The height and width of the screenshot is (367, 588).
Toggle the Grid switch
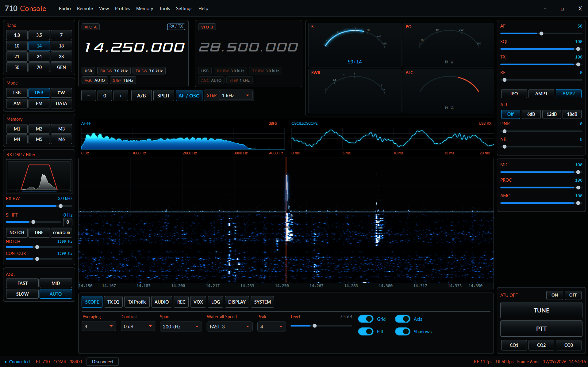tap(366, 319)
